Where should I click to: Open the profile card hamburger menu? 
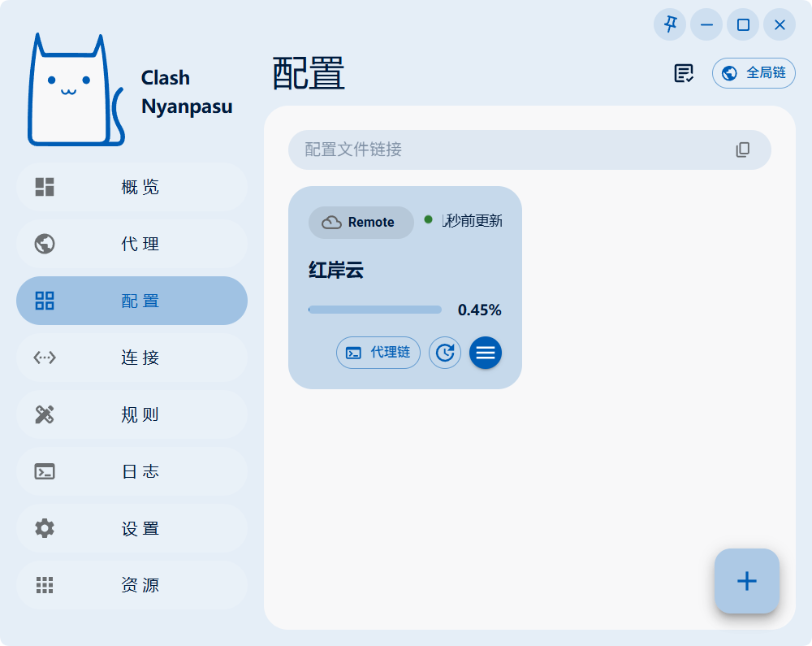(x=486, y=353)
